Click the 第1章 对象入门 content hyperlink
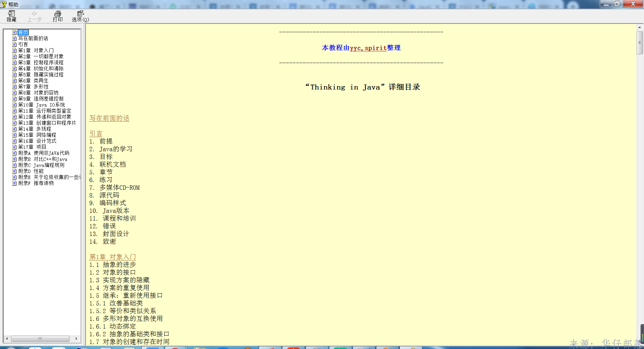The width and height of the screenshot is (644, 349). click(112, 257)
